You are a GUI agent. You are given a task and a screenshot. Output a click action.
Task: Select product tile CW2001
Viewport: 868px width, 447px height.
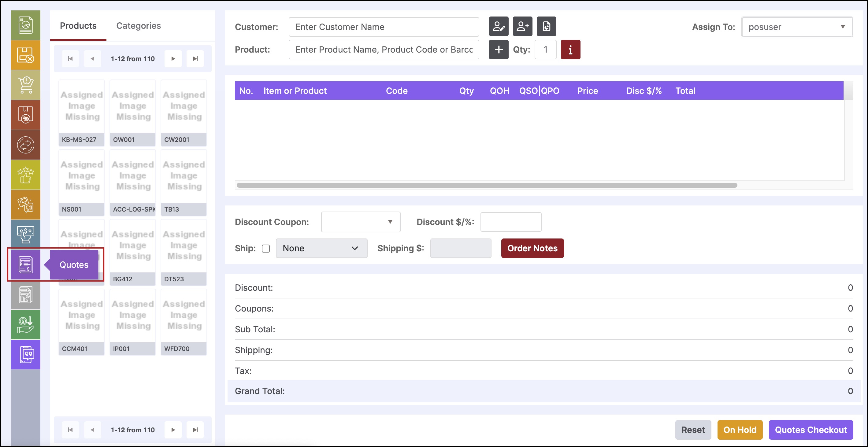tap(184, 113)
